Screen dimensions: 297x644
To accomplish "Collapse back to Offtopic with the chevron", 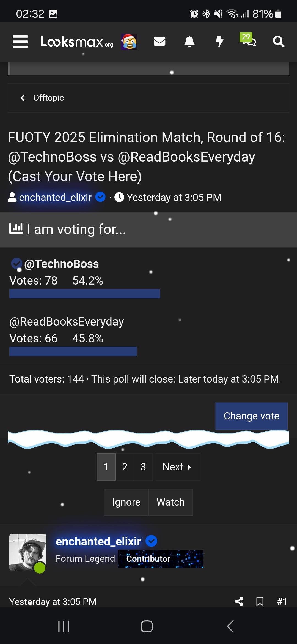I will point(23,98).
